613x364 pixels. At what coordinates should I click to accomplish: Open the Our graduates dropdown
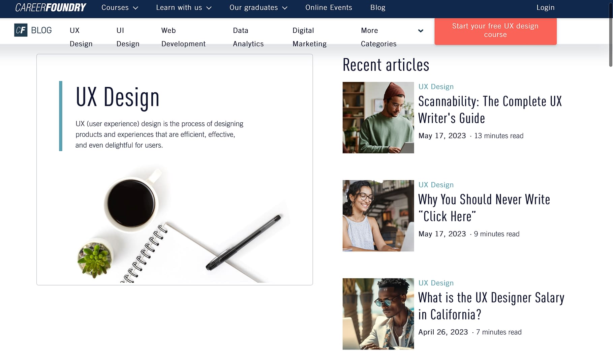point(258,7)
